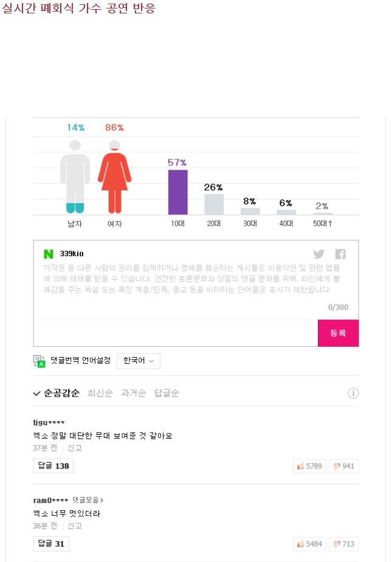Open the comment policy info icon
This screenshot has width=392, height=562.
pos(353,393)
